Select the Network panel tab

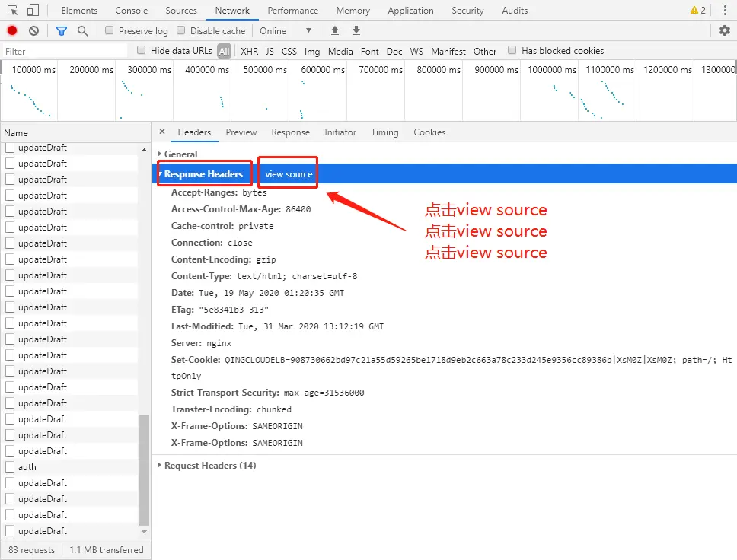(232, 11)
